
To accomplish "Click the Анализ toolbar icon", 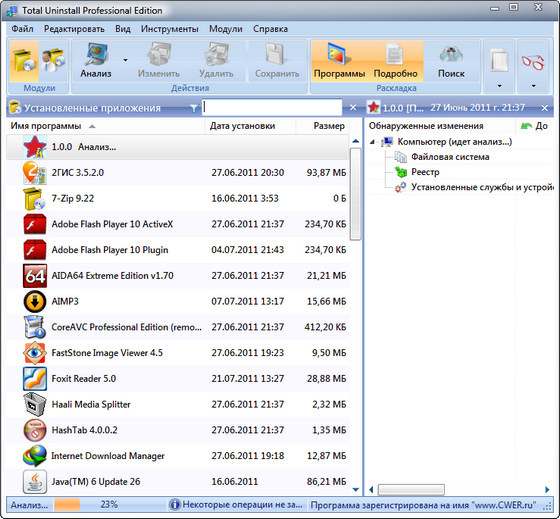I will (x=96, y=60).
